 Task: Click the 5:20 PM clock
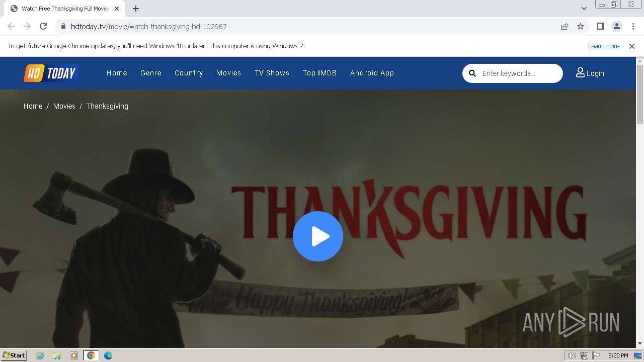(618, 355)
